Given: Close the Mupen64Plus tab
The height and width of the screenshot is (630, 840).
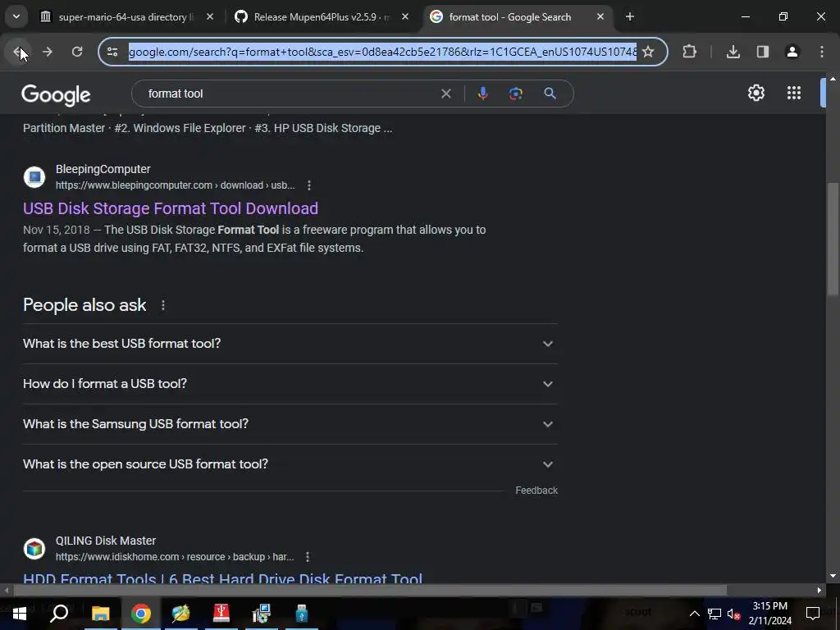Looking at the screenshot, I should (x=405, y=17).
